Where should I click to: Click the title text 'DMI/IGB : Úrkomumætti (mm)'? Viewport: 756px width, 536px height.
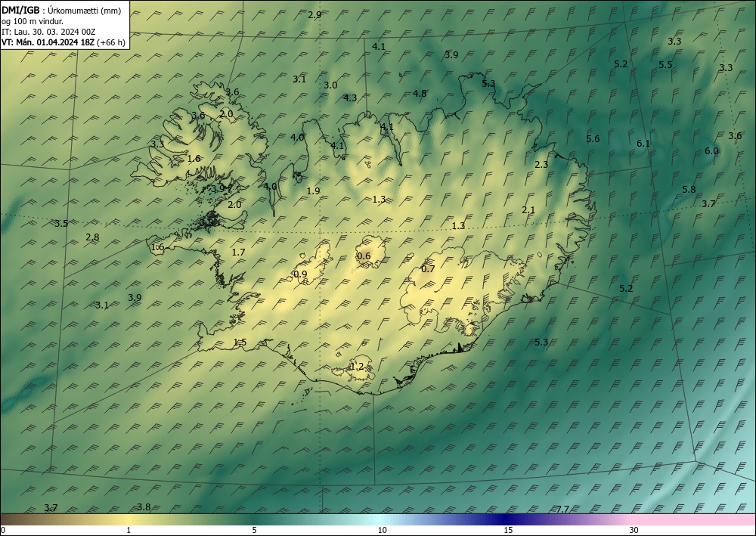click(x=61, y=11)
